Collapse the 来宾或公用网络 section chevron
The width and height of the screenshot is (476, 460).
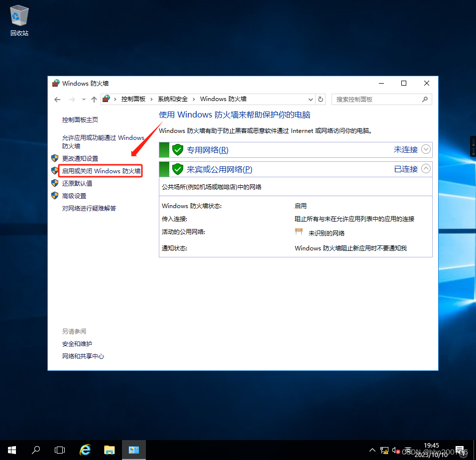[426, 169]
